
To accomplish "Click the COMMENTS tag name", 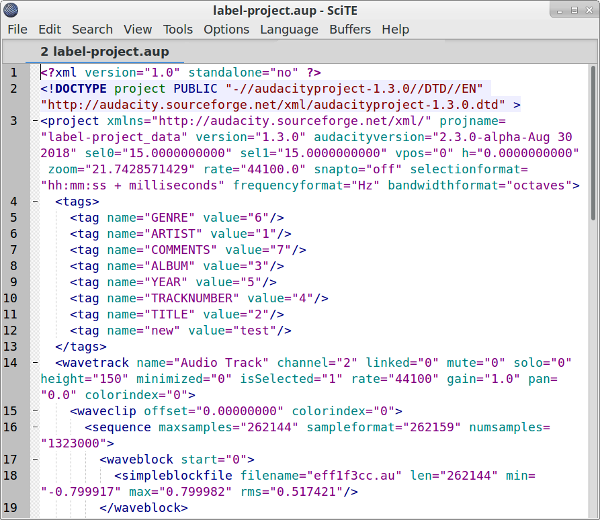I will click(x=181, y=250).
